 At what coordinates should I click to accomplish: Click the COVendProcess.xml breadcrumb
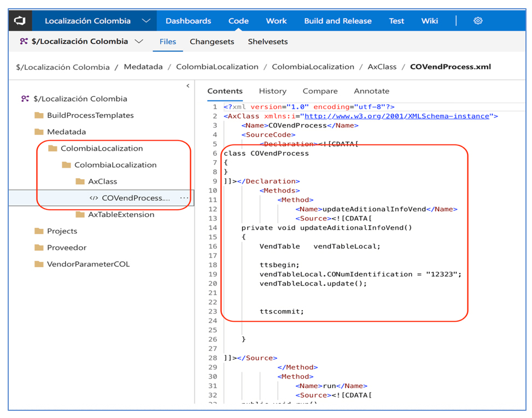(450, 67)
